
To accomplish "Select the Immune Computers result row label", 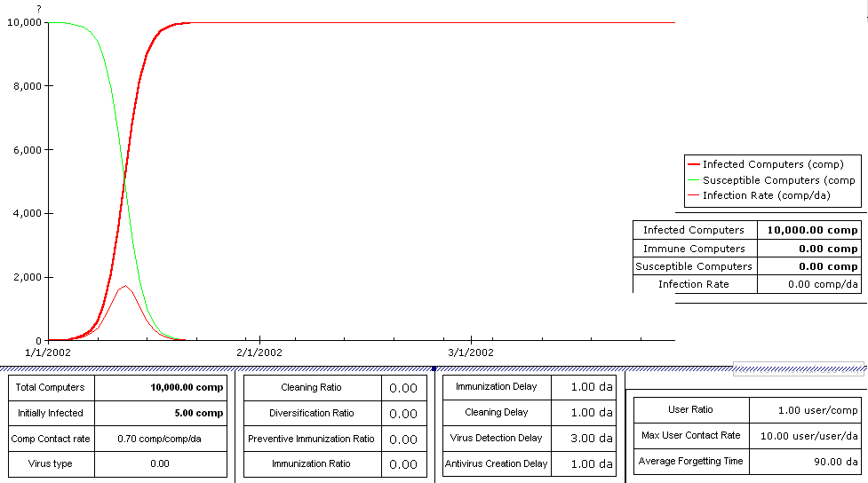I will [x=694, y=249].
